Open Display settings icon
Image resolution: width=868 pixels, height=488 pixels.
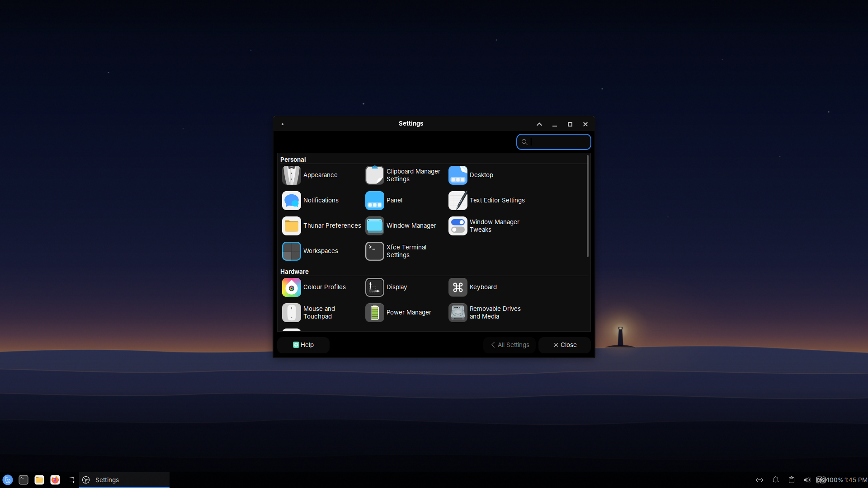tap(374, 287)
